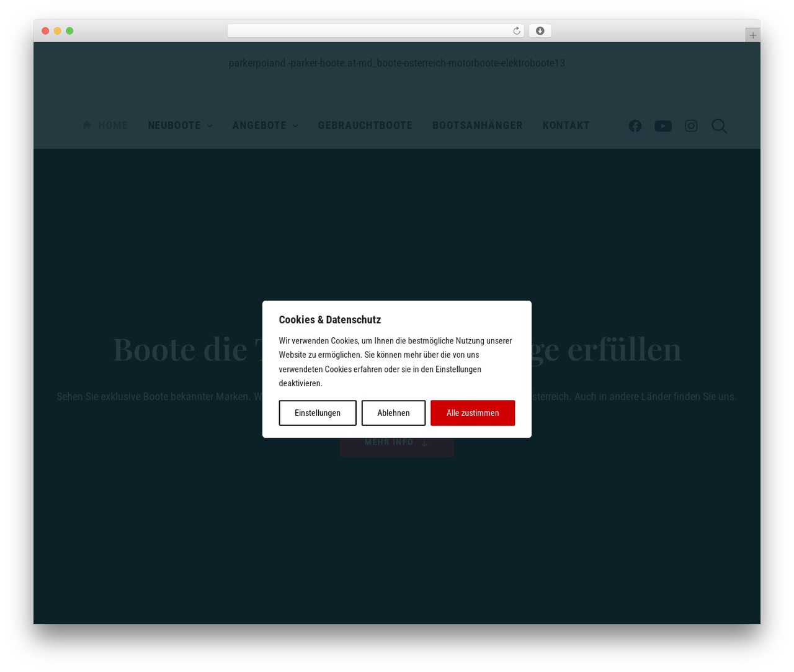
Task: Open the Instagram social icon
Action: pos(691,126)
